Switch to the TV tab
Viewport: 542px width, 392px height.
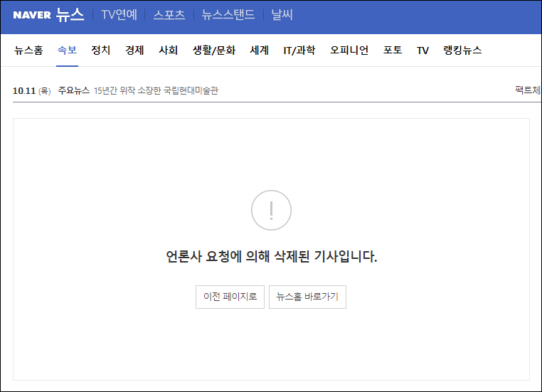point(423,51)
